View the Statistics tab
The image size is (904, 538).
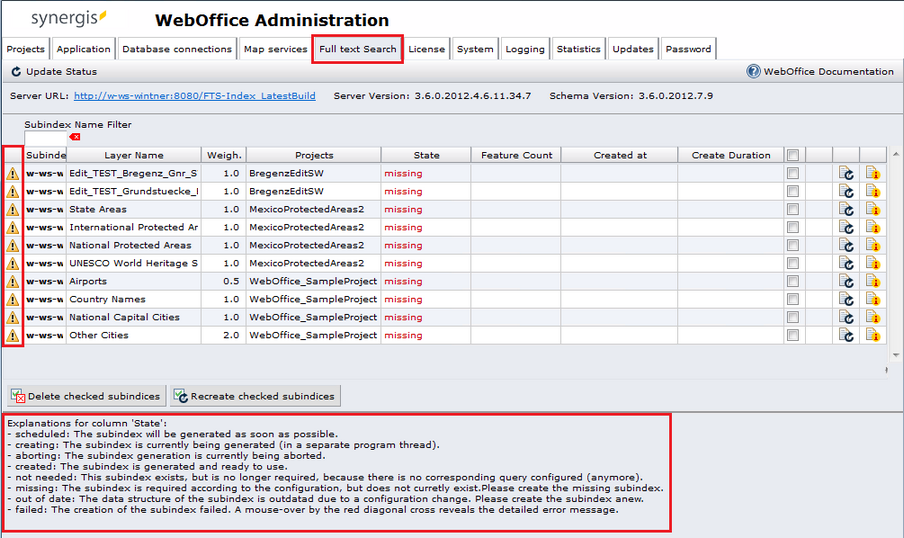point(578,49)
